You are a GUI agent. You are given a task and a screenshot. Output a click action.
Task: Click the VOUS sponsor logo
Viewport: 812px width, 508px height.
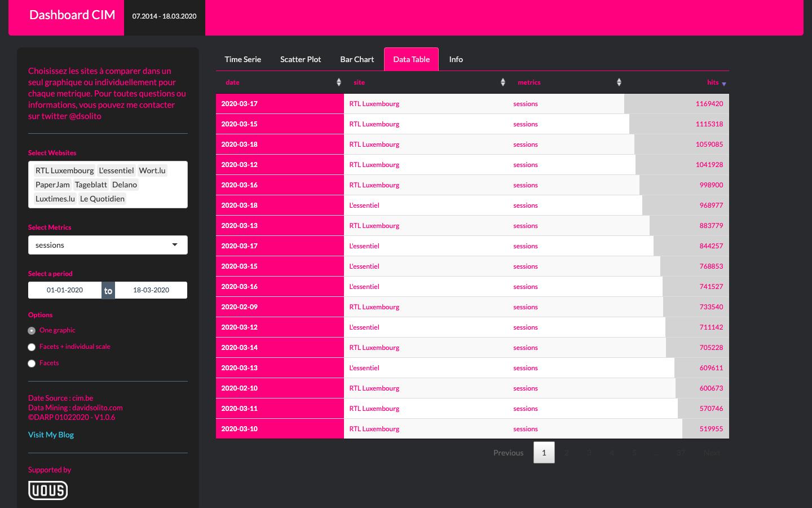pos(48,490)
